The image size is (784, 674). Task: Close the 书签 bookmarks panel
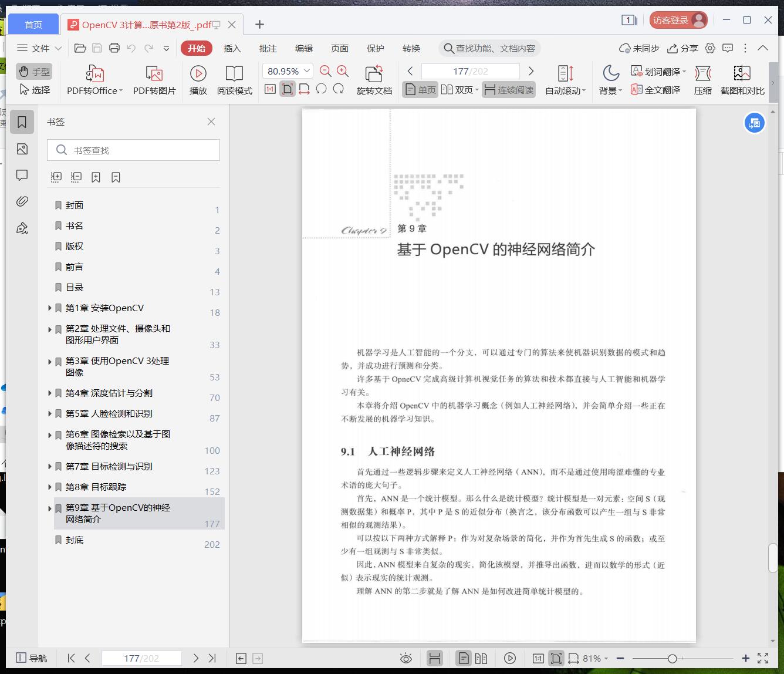(211, 122)
